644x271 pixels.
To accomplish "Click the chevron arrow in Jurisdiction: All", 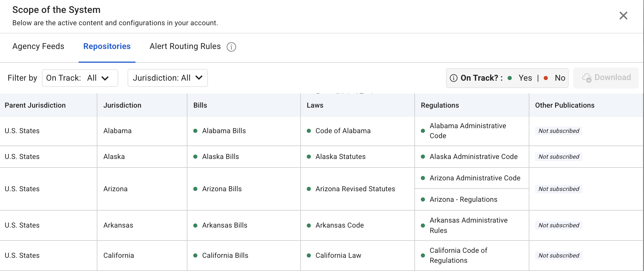I will [199, 78].
